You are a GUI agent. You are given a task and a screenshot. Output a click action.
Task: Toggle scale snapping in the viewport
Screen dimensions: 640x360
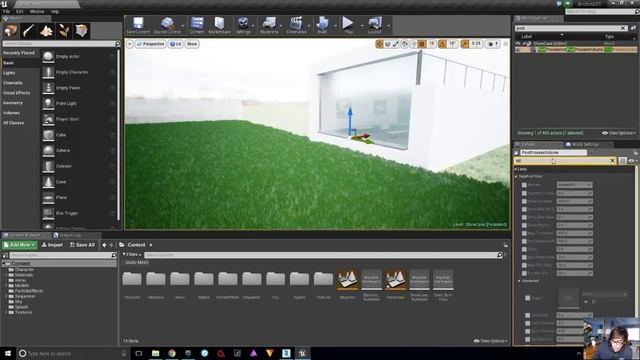tap(464, 44)
